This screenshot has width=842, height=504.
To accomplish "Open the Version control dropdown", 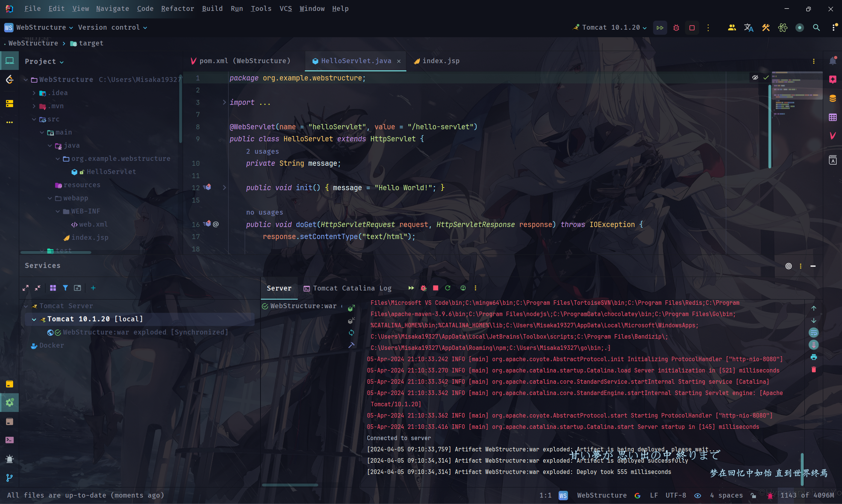I will click(x=112, y=27).
